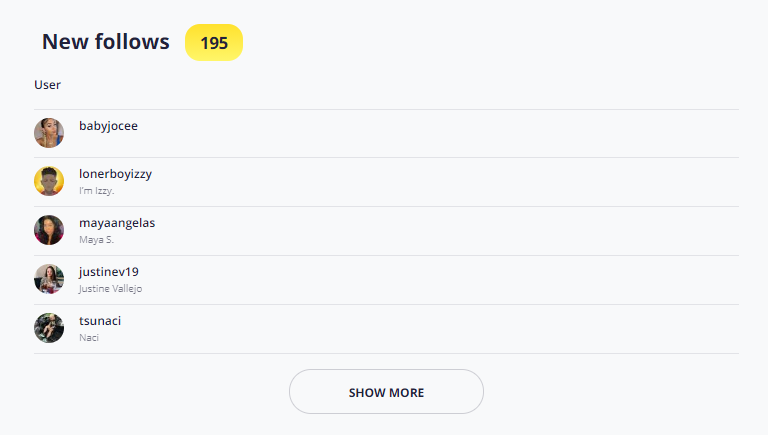Click the tsunaci username
Screen dimensions: 768x435
pos(100,321)
